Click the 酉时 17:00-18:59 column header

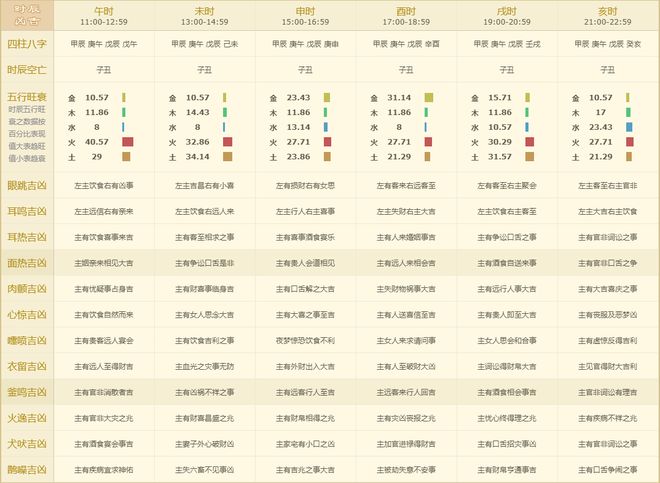406,16
